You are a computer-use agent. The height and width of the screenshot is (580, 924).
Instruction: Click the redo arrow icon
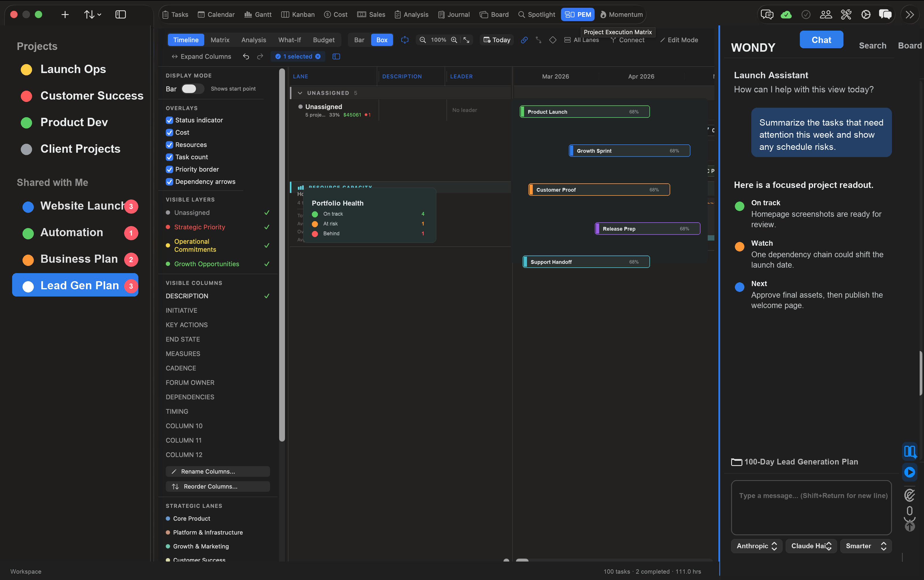(x=260, y=56)
